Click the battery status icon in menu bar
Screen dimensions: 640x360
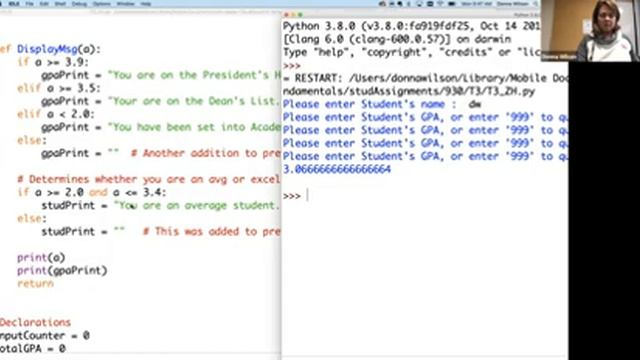tap(451, 4)
